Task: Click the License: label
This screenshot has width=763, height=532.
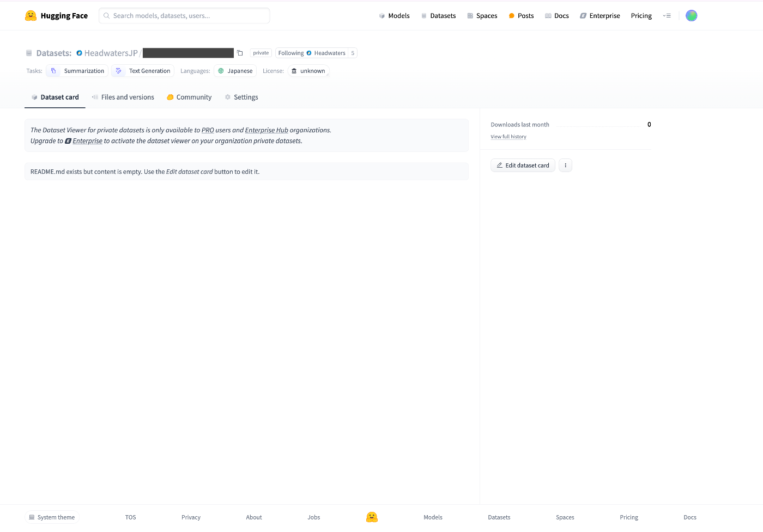Action: click(273, 71)
